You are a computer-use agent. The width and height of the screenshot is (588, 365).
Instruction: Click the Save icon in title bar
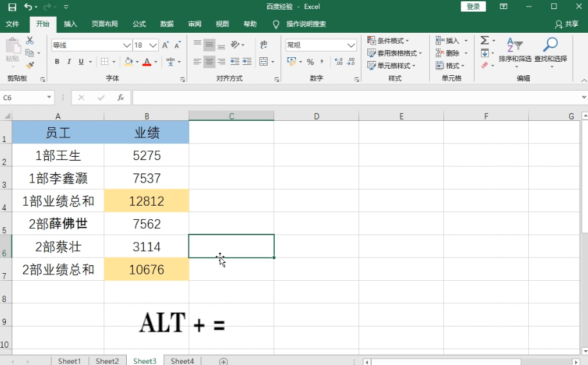click(x=12, y=6)
